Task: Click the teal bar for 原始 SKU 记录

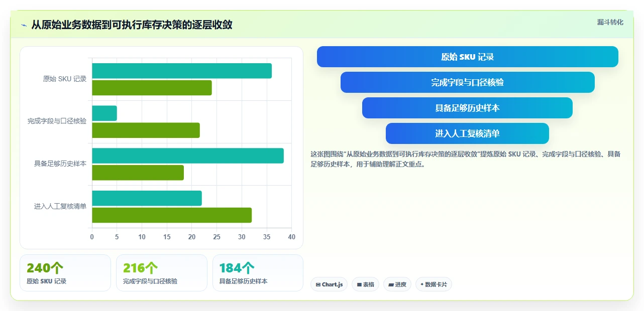Action: click(x=182, y=71)
